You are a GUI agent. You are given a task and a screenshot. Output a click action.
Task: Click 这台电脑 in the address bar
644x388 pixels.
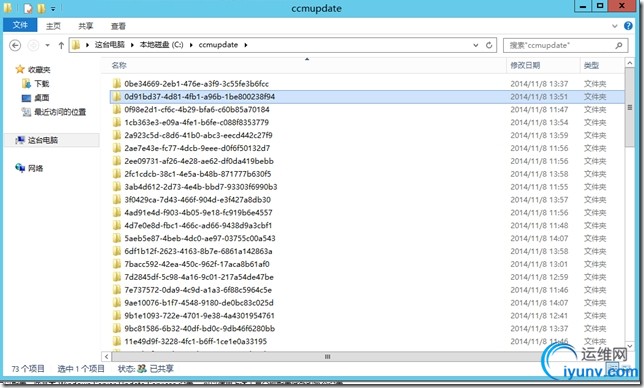coord(110,45)
